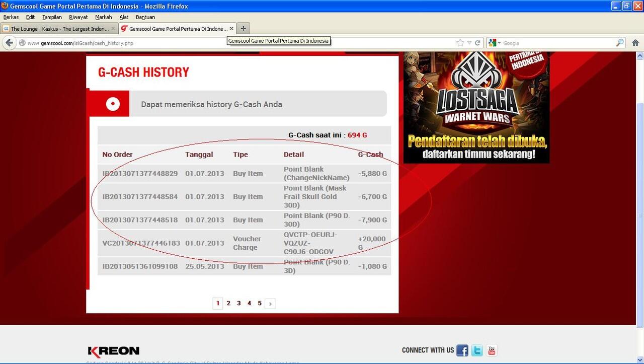The width and height of the screenshot is (644, 364).
Task: Click the Firefox back arrow button
Action: point(9,43)
